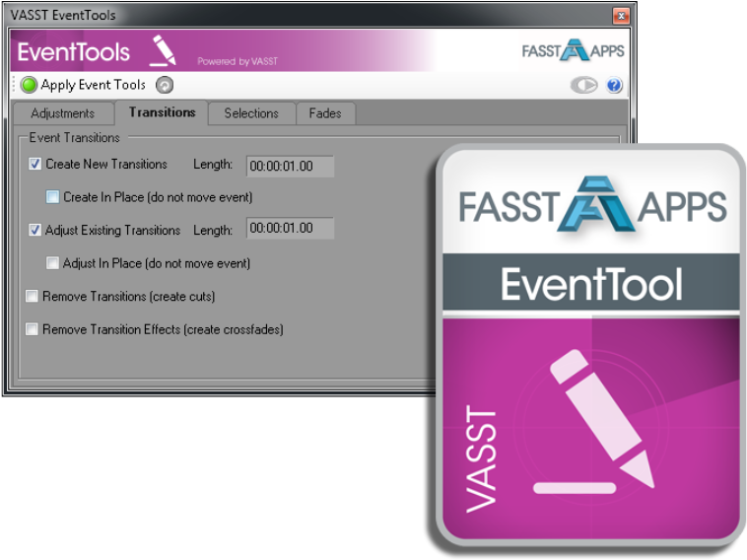The height and width of the screenshot is (560, 747).
Task: Open help with the blue question mark icon
Action: tap(614, 86)
